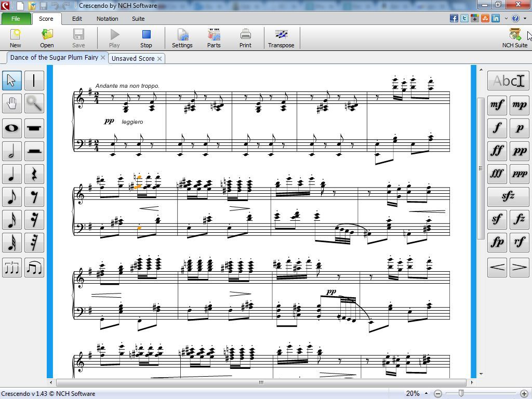Insert pianissimo (pp) dynamic from palette
This screenshot has width=532, height=399.
[x=520, y=151]
